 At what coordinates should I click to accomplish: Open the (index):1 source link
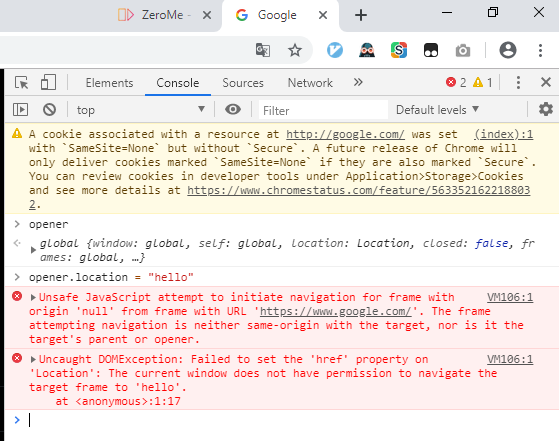point(503,134)
